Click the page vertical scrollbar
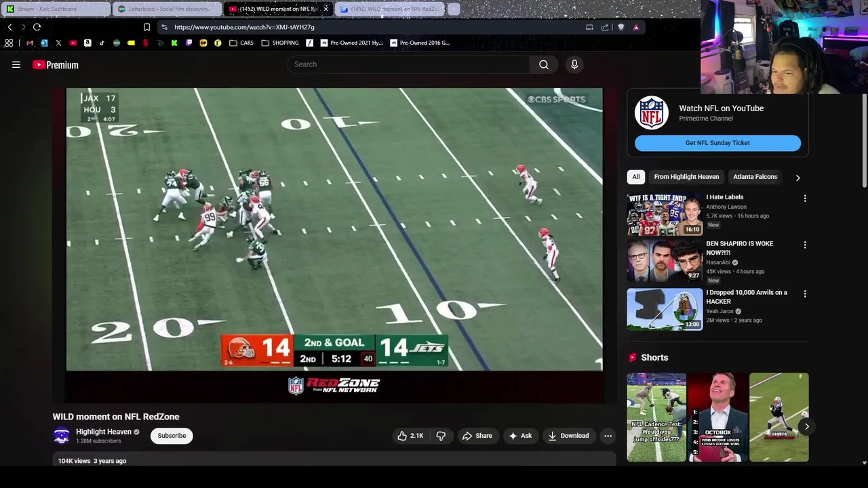 [x=864, y=142]
